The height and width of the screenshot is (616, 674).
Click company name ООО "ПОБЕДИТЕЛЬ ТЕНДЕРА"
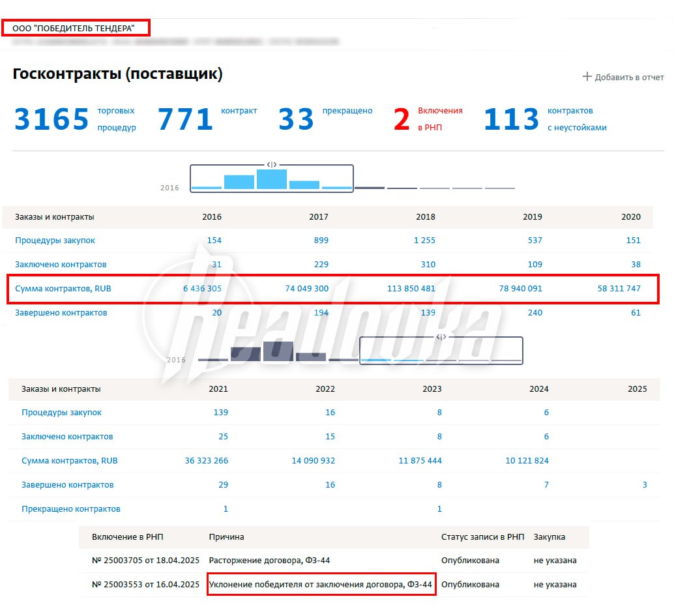[73, 28]
